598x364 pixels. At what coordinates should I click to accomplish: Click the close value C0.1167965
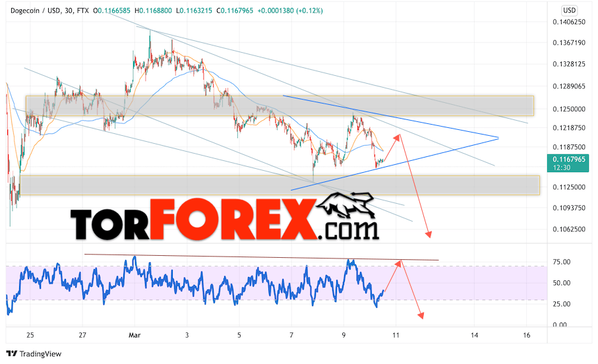[235, 11]
